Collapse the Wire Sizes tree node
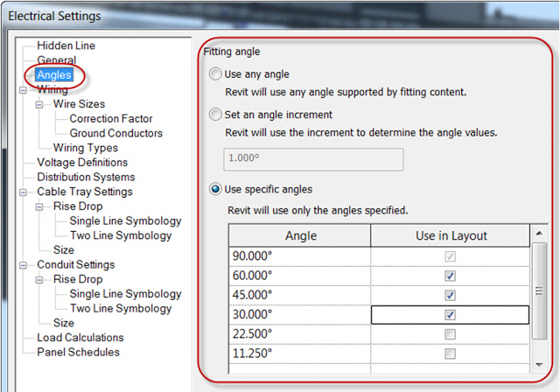Screen dimensions: 560x392 point(39,105)
